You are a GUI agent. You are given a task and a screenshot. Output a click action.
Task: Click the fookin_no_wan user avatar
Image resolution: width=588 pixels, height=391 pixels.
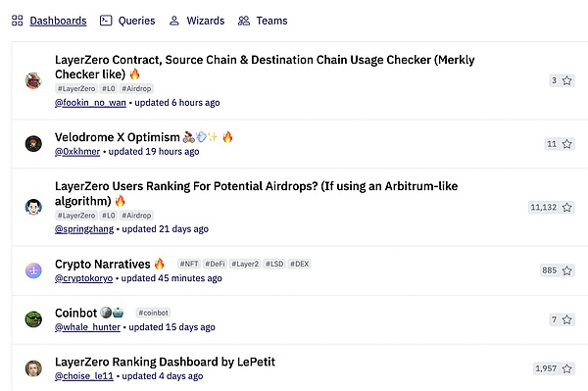33,80
